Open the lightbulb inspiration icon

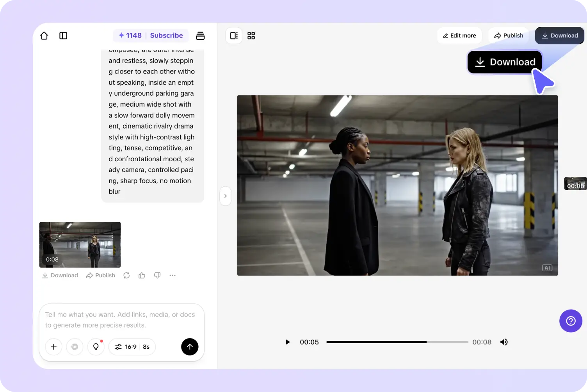point(96,347)
